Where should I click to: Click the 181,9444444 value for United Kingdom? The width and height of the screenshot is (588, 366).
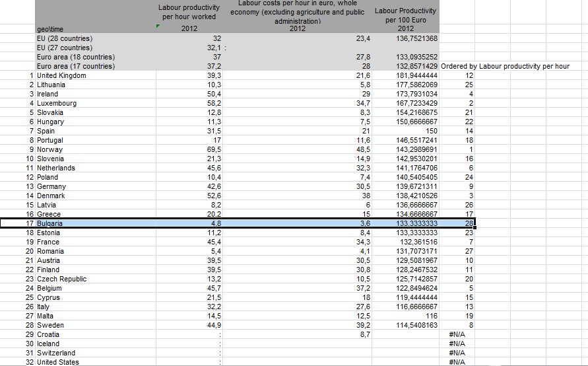click(416, 75)
